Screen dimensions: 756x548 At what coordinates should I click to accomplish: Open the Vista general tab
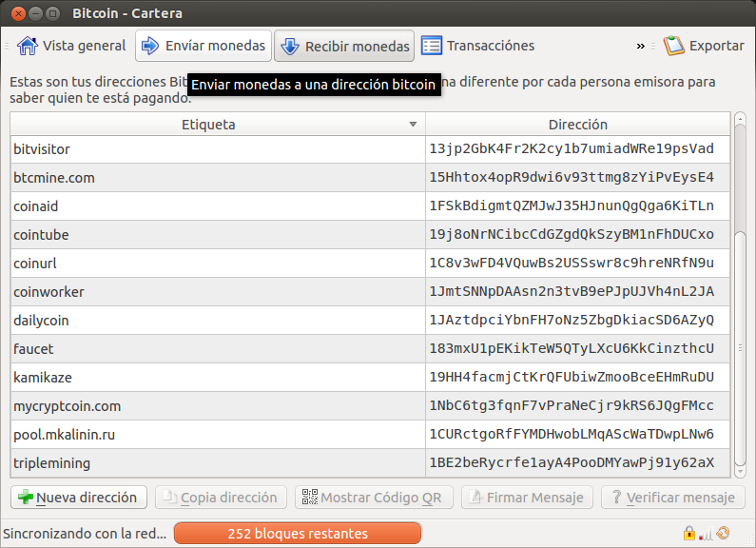pyautogui.click(x=71, y=46)
